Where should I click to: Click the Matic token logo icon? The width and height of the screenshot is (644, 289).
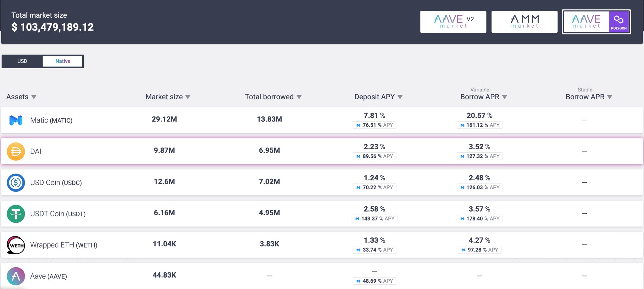(x=16, y=120)
